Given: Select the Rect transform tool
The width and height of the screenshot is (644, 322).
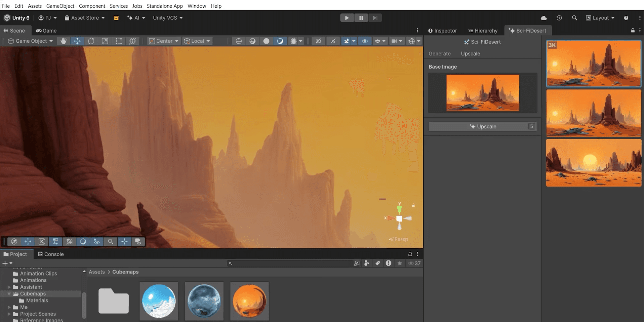Looking at the screenshot, I should pyautogui.click(x=119, y=41).
